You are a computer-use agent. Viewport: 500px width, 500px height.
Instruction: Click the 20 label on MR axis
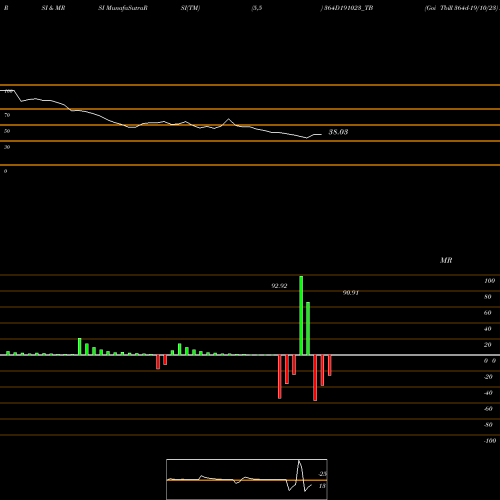[x=488, y=345]
